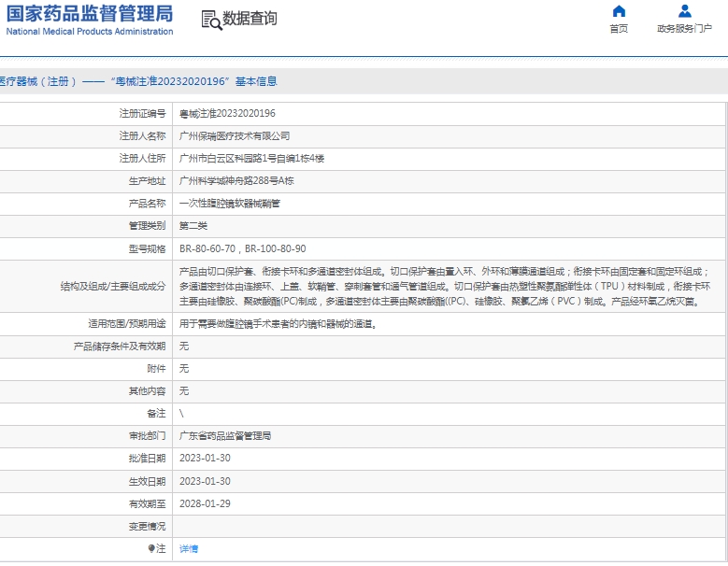Click 无 value in 产品储存条件及有效期 row

[x=184, y=347]
